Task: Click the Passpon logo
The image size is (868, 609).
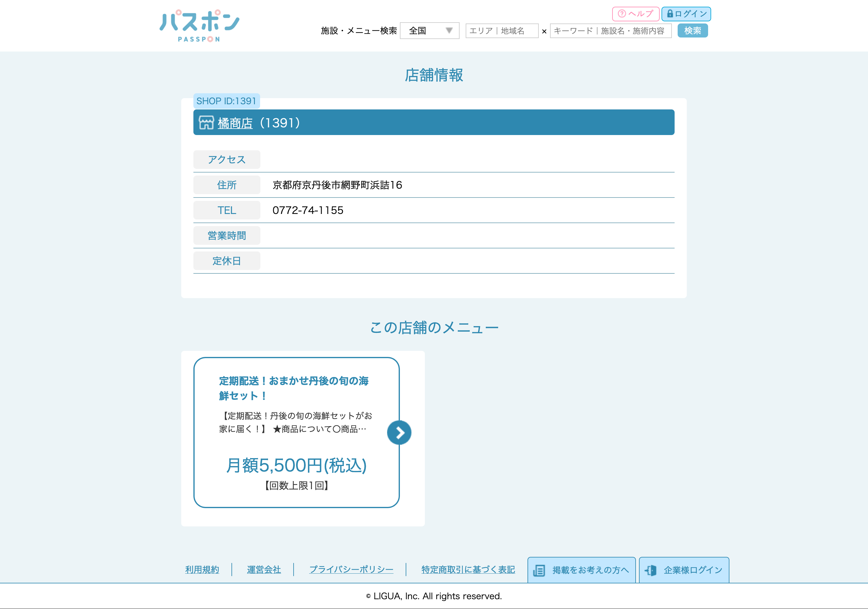Action: pos(199,26)
